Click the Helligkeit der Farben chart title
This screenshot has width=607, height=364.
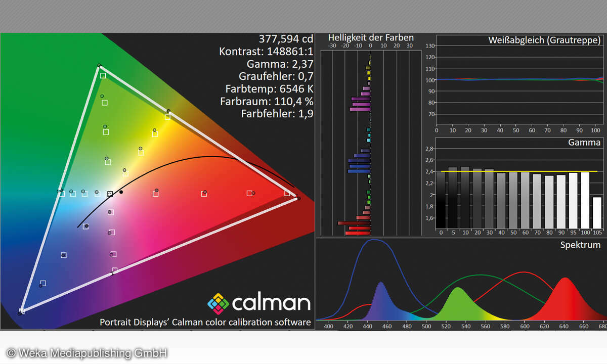pos(371,37)
